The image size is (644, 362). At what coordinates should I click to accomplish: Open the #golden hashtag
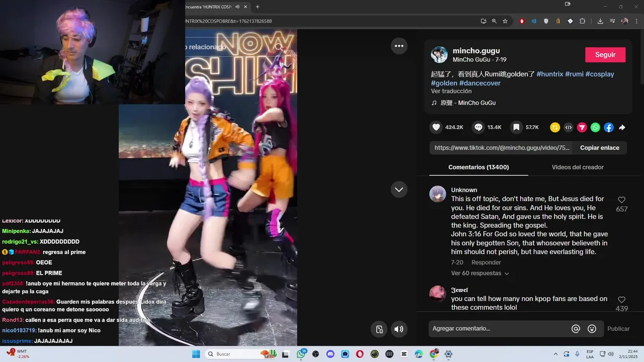[444, 83]
